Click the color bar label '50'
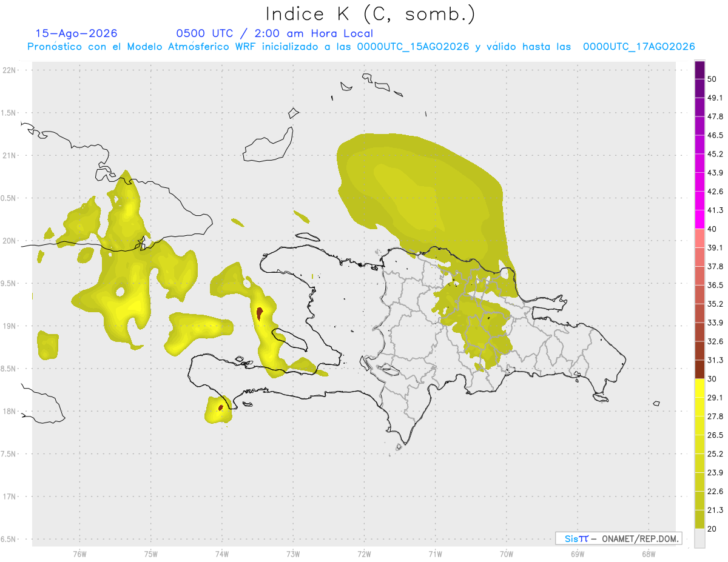Viewport: 728px width, 562px height. (712, 79)
